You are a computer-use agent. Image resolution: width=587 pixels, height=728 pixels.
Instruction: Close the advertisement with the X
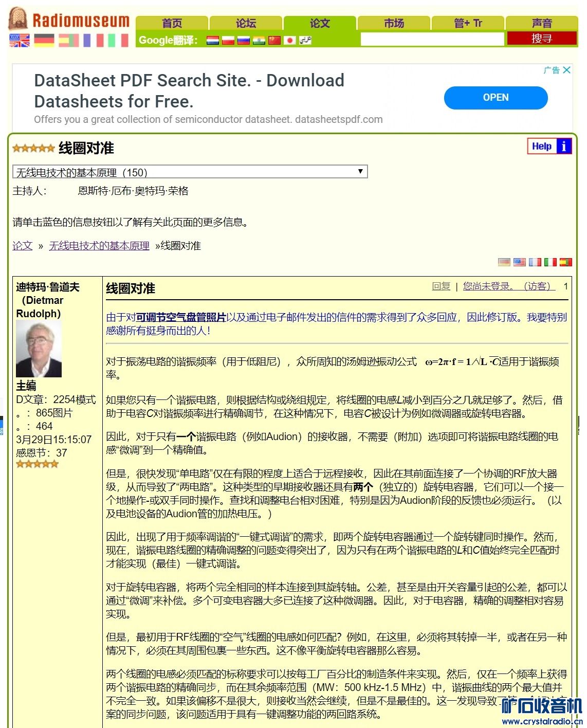pyautogui.click(x=566, y=70)
